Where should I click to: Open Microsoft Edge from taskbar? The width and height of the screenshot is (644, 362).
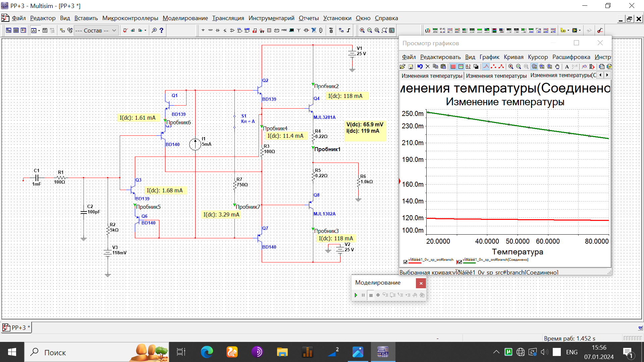[207, 352]
